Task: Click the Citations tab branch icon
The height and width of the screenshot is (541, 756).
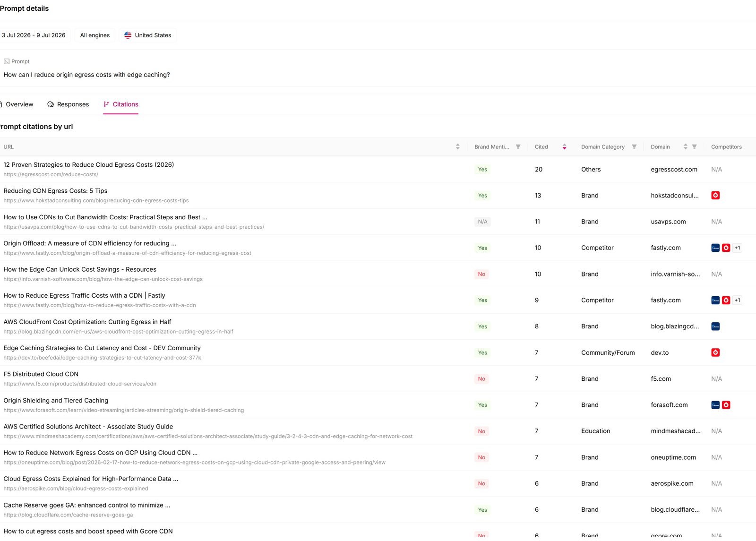Action: coord(106,104)
